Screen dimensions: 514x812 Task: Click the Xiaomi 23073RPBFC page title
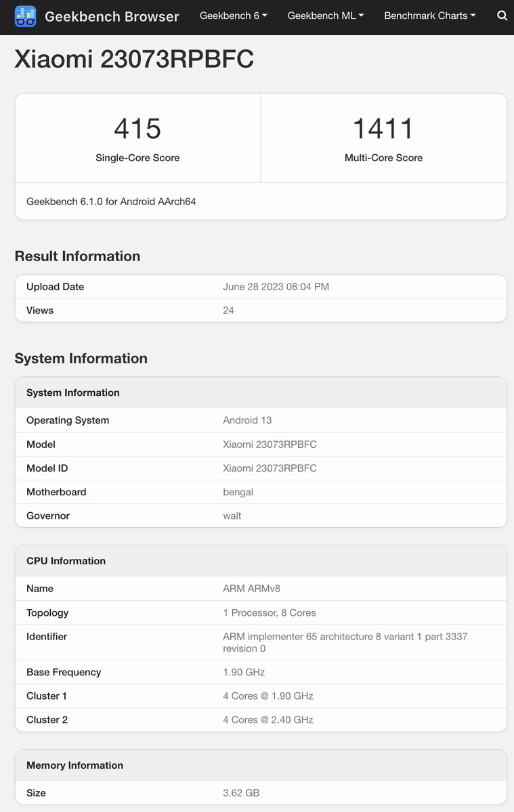coord(134,59)
